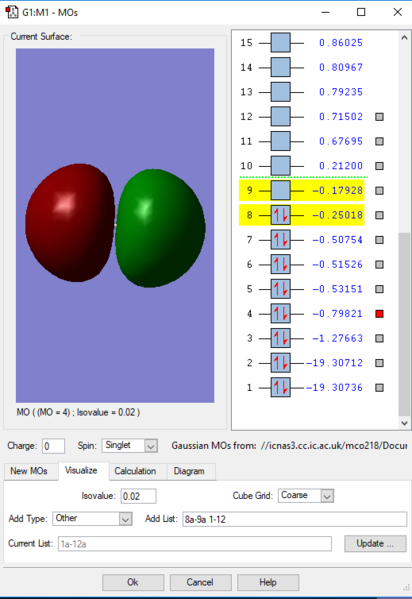Screen dimensions: 412x599
Task: Click the Update button
Action: [x=375, y=544]
